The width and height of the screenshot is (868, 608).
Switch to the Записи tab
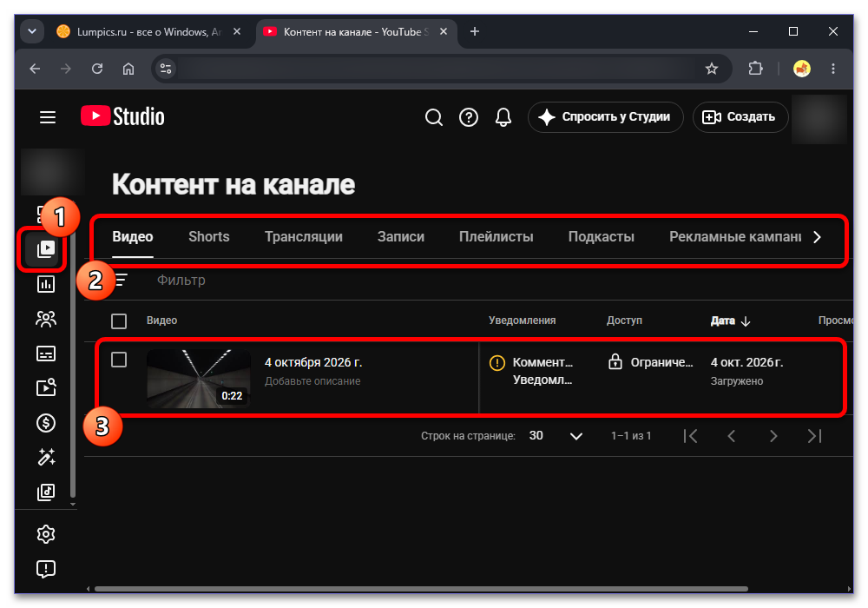[x=401, y=237]
